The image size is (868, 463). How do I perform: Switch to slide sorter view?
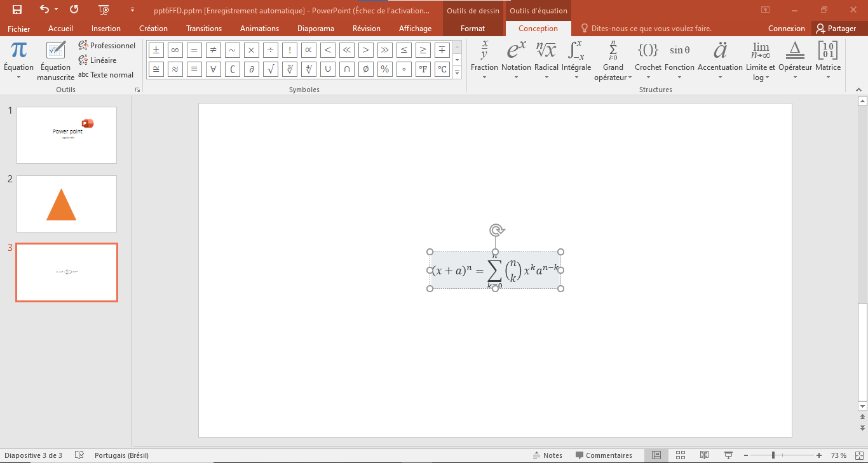coord(681,455)
